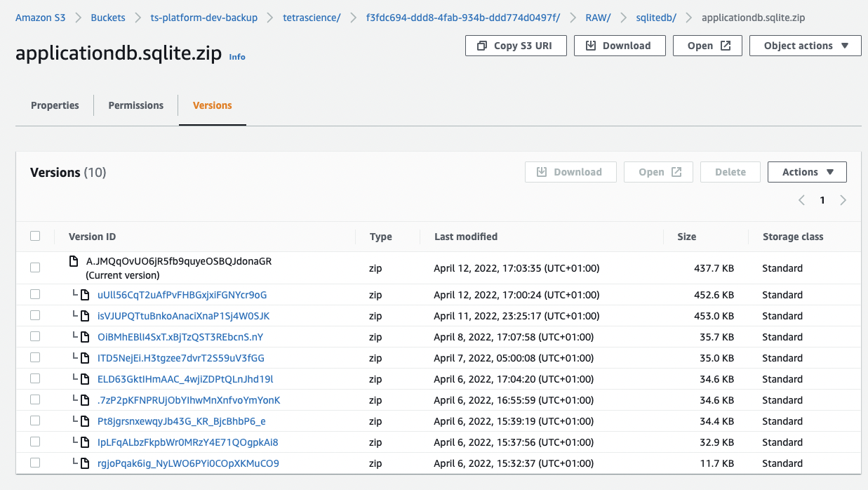Open version link ELD63GktIHmAAC_4wjiZDPtQLnJhd19l

(x=185, y=379)
